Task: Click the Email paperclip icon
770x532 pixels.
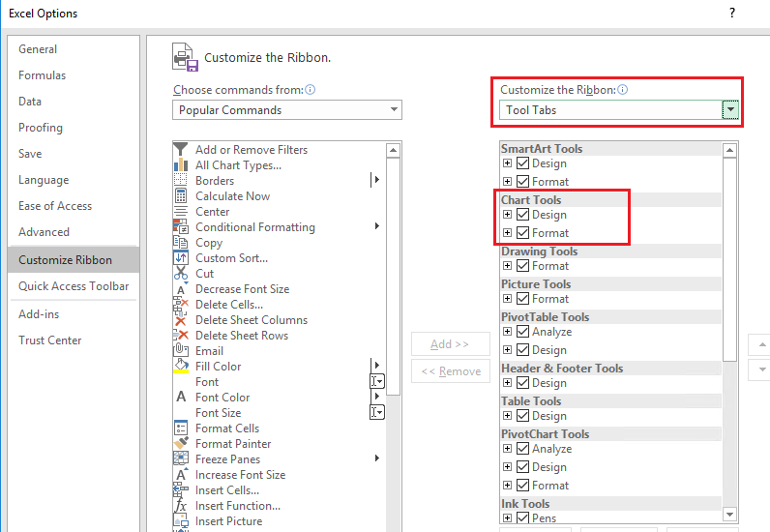Action: [181, 351]
